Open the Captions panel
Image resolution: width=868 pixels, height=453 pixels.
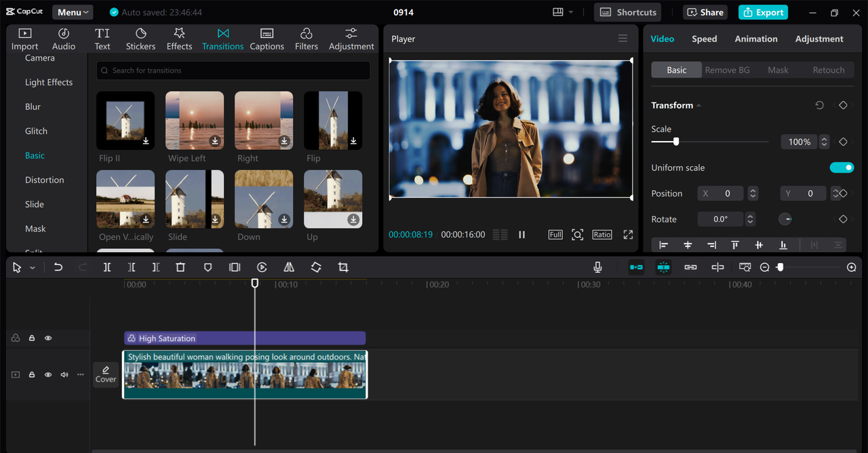[267, 39]
